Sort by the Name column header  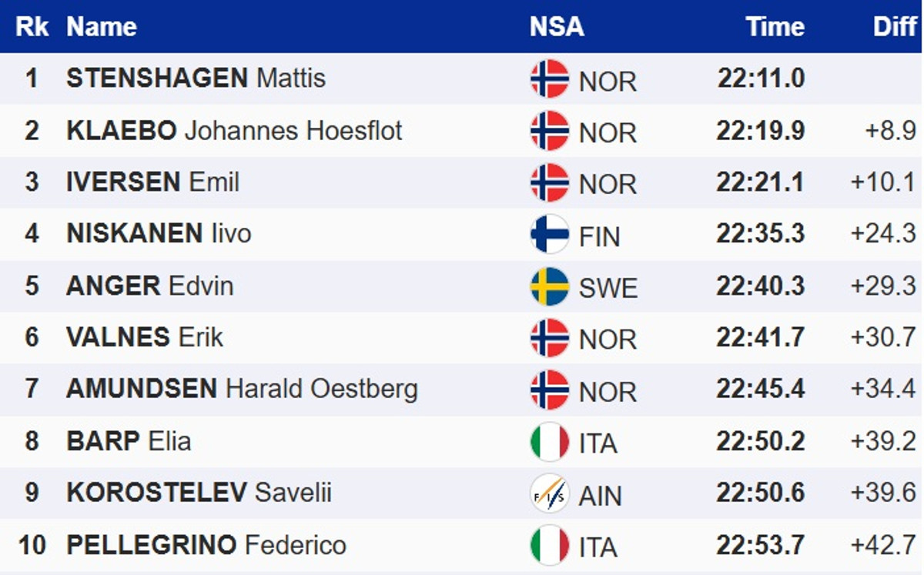[102, 27]
